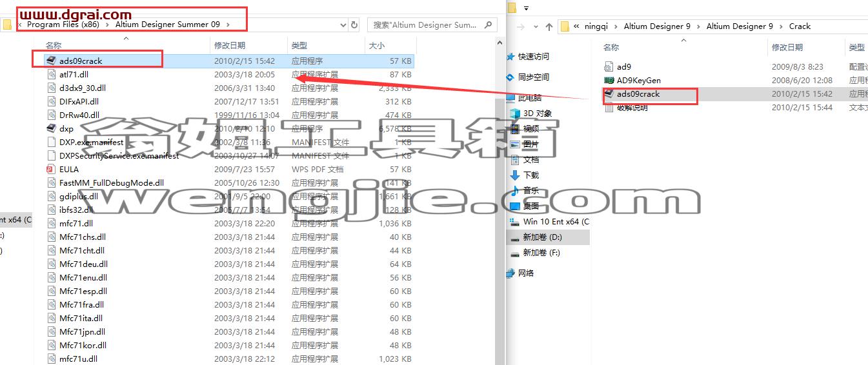
Task: Sort left list by 名称 column
Action: pos(54,46)
